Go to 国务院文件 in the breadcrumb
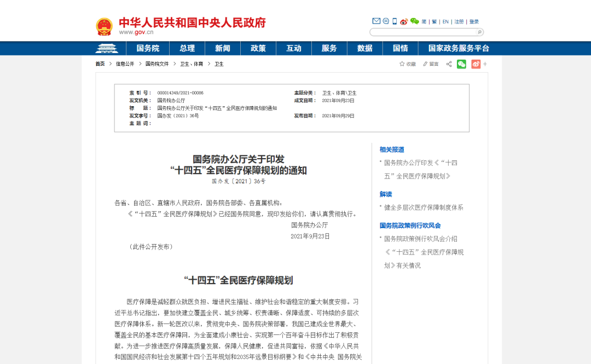This screenshot has height=364, width=591. [x=157, y=64]
